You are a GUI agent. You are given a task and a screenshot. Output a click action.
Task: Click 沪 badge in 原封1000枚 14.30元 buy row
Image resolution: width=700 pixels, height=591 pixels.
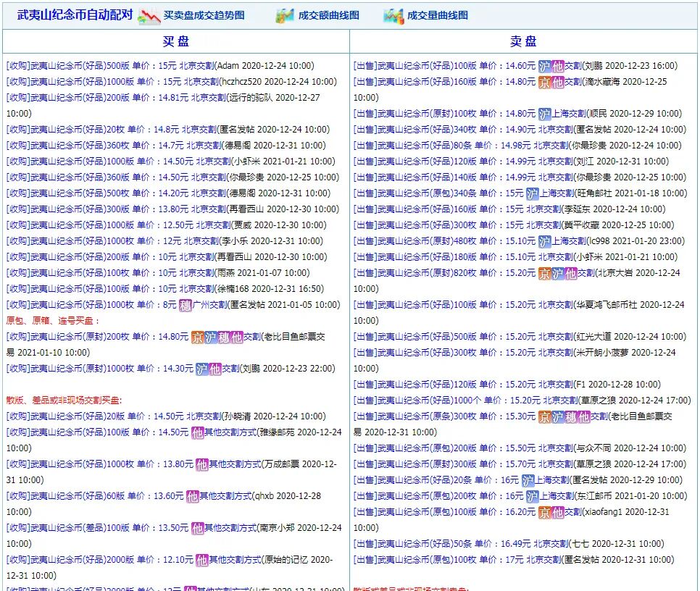201,369
